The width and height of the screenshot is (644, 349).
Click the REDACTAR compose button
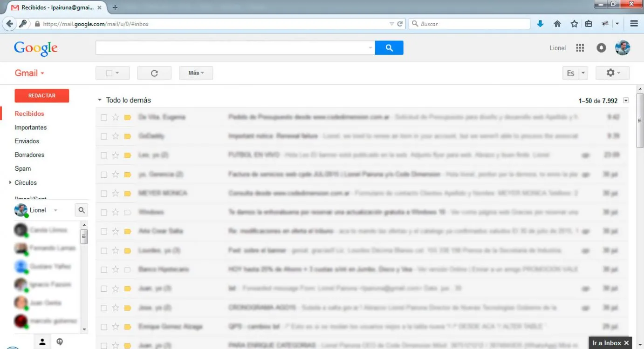[42, 95]
